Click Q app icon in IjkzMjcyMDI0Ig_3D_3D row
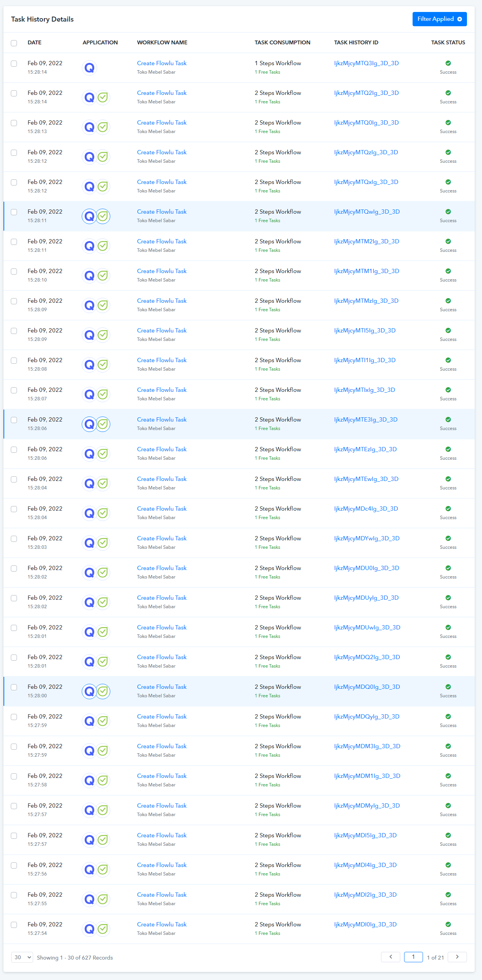Screen dimensions: 482x980 pyautogui.click(x=89, y=929)
